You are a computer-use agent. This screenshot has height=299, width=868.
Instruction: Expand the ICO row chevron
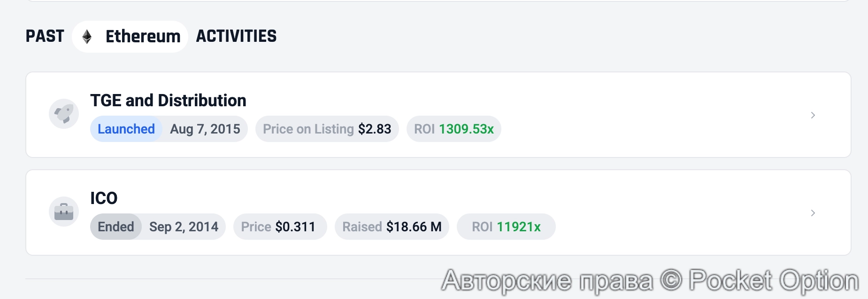pyautogui.click(x=813, y=212)
